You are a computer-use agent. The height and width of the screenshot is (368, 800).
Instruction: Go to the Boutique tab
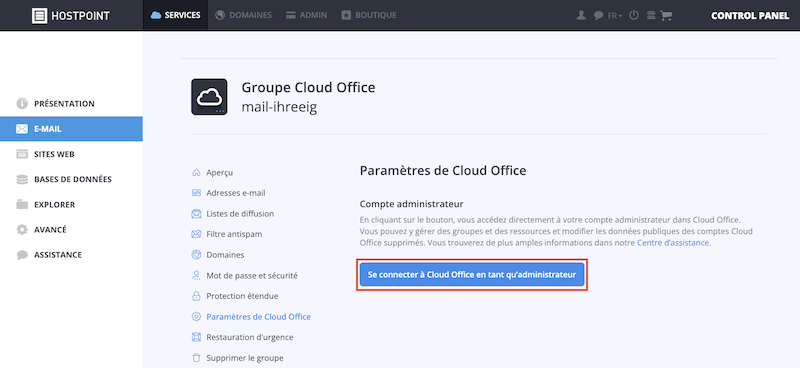(x=368, y=15)
